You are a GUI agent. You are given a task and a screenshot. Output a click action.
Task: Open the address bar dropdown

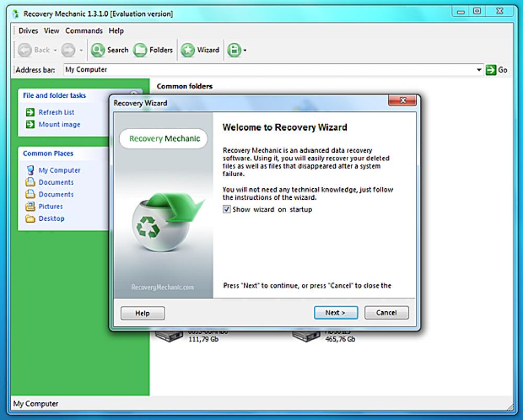click(x=480, y=69)
